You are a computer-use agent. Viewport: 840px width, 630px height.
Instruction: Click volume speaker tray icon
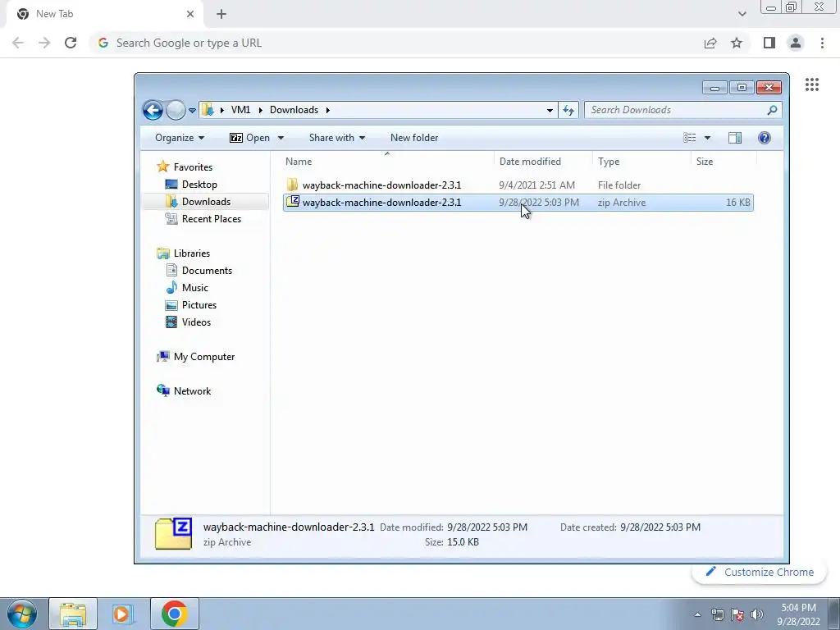pyautogui.click(x=757, y=614)
